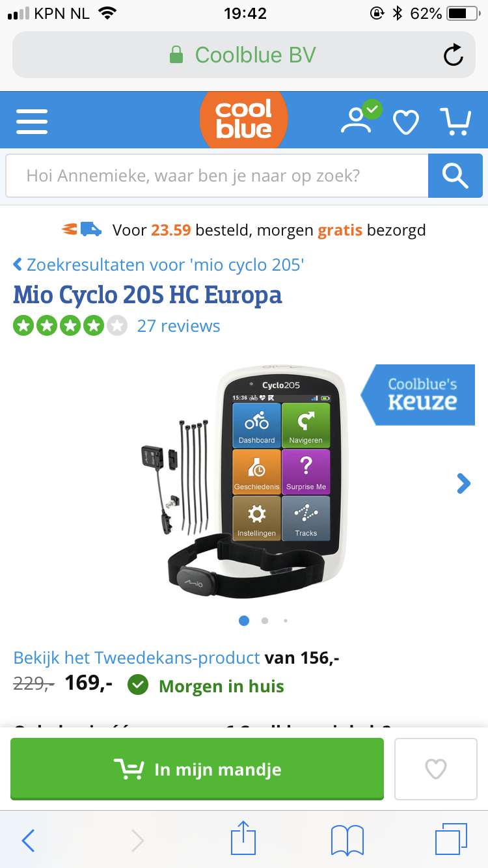Viewport: 488px width, 868px height.
Task: Open the shopping cart icon
Action: (455, 121)
